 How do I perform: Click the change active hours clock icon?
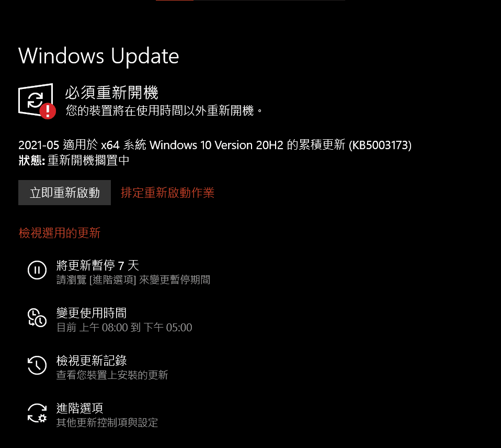(x=37, y=318)
